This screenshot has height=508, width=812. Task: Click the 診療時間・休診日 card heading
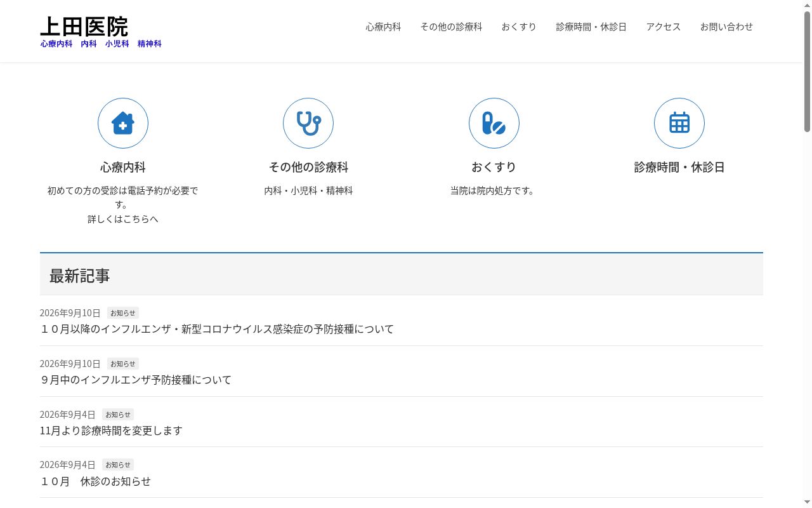(x=679, y=167)
